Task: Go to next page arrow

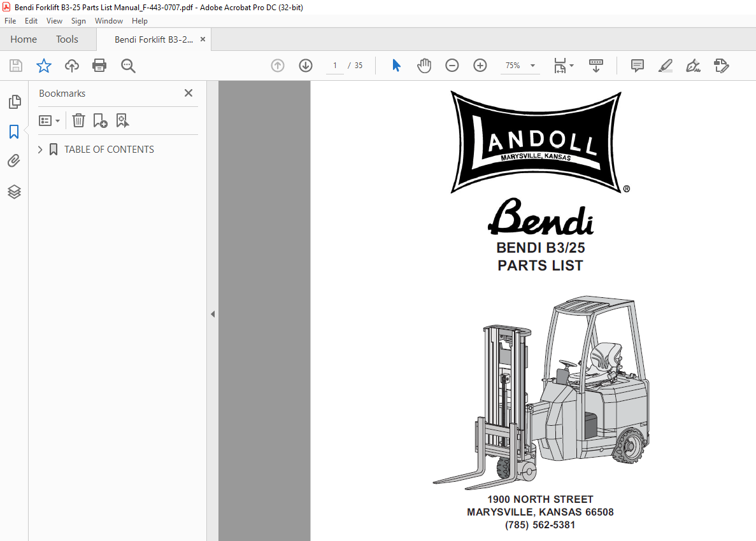Action: tap(306, 66)
